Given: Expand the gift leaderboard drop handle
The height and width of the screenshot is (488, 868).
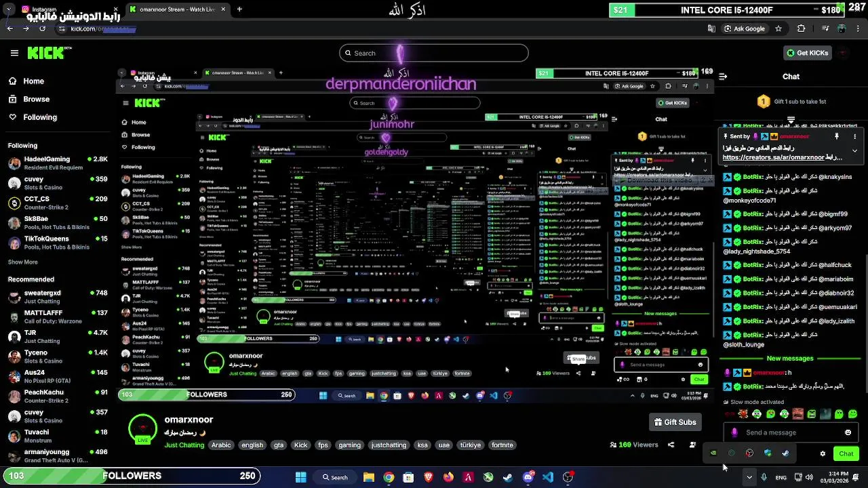Looking at the screenshot, I should tap(791, 119).
